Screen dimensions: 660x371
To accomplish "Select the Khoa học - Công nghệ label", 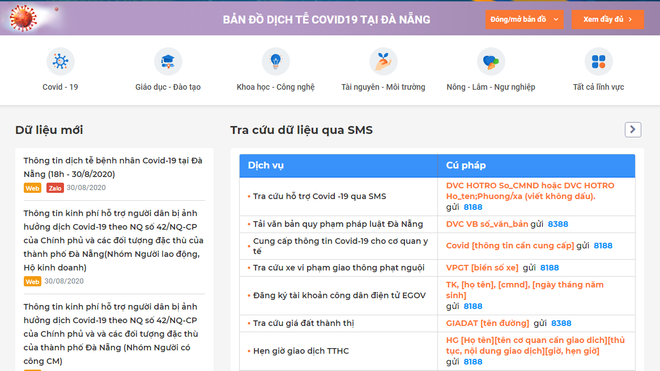I will (x=275, y=87).
